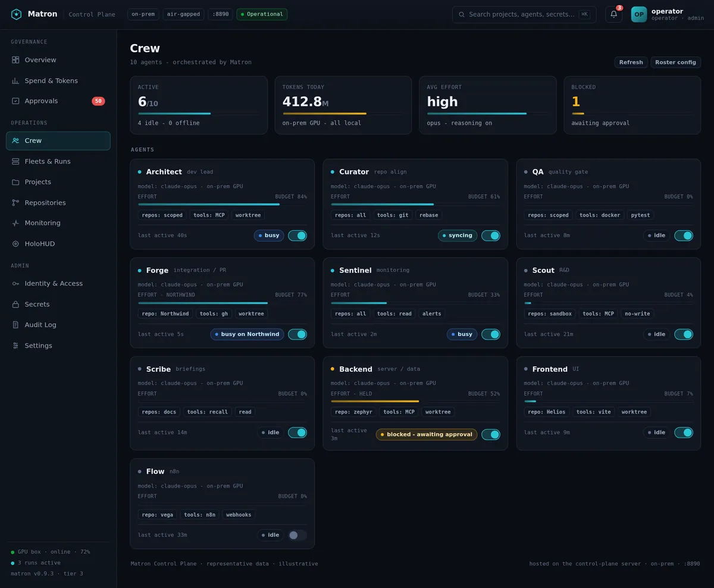Click the Avg Effort stat card
The width and height of the screenshot is (714, 588).
[x=488, y=105]
